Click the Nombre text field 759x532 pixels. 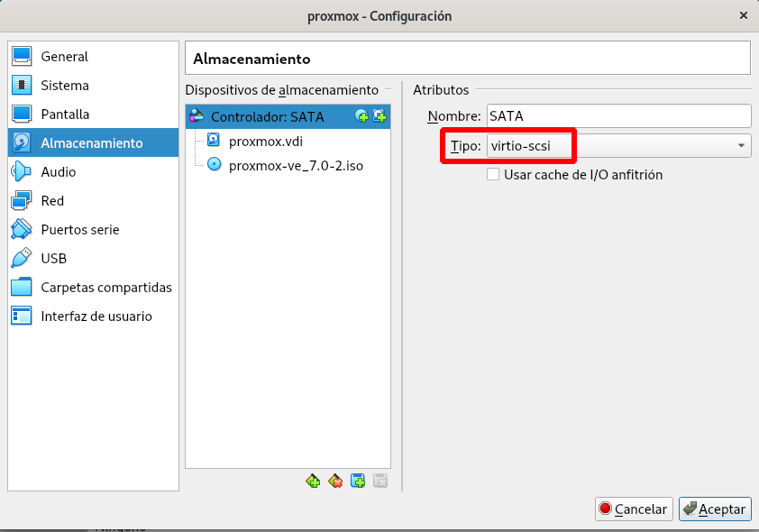pos(617,116)
